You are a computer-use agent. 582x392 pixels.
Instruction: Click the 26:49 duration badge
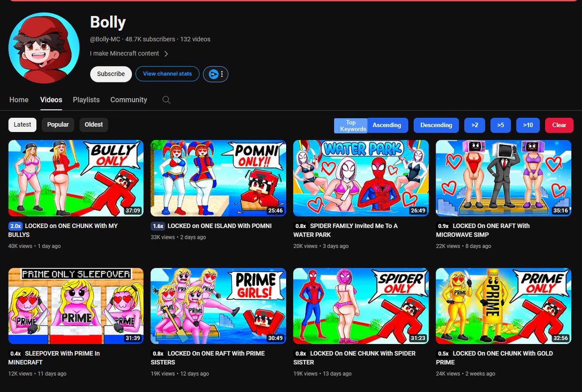click(x=418, y=211)
